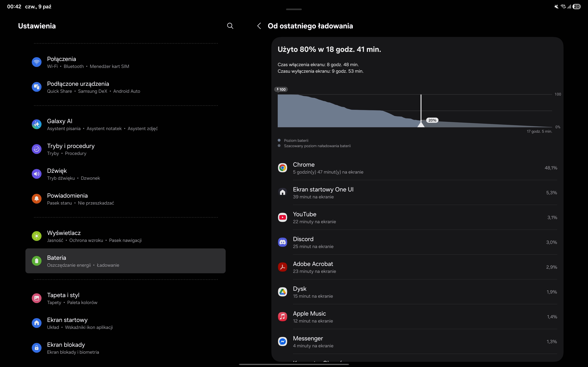The width and height of the screenshot is (588, 367).
Task: Tap the battery level indicator in status bar
Action: 577,7
